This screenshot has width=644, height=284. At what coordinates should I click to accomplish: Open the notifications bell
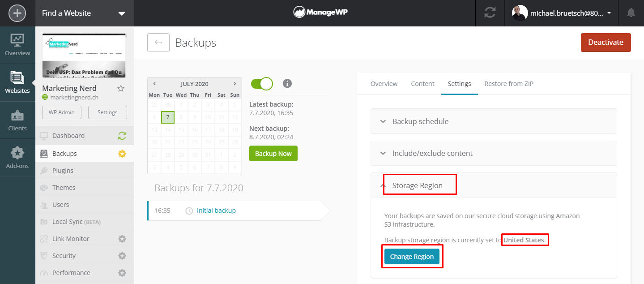pos(631,13)
